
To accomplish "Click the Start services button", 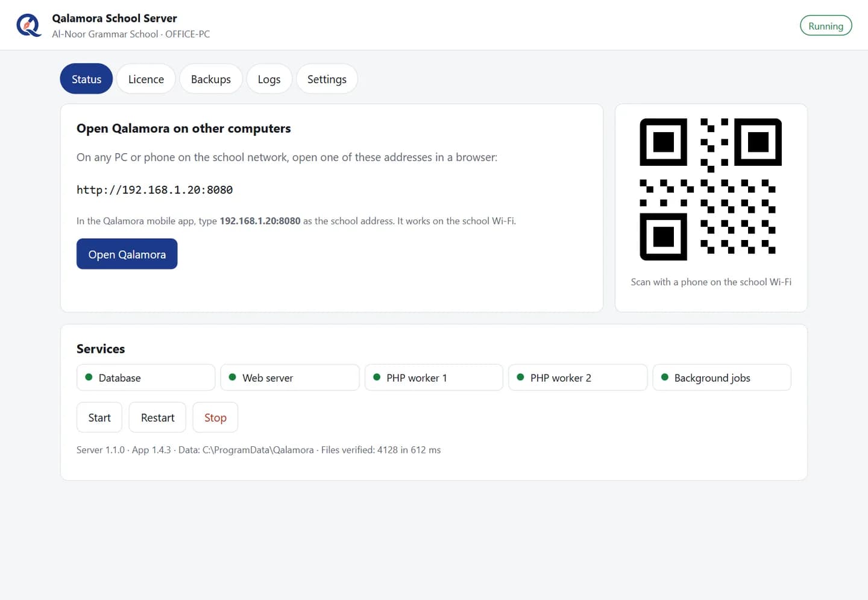I will [x=99, y=417].
